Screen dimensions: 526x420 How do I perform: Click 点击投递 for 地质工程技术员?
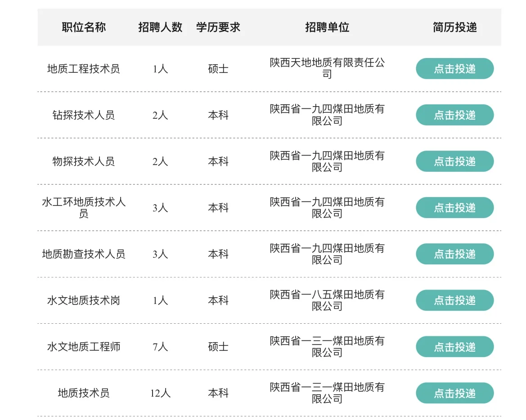[x=454, y=69]
